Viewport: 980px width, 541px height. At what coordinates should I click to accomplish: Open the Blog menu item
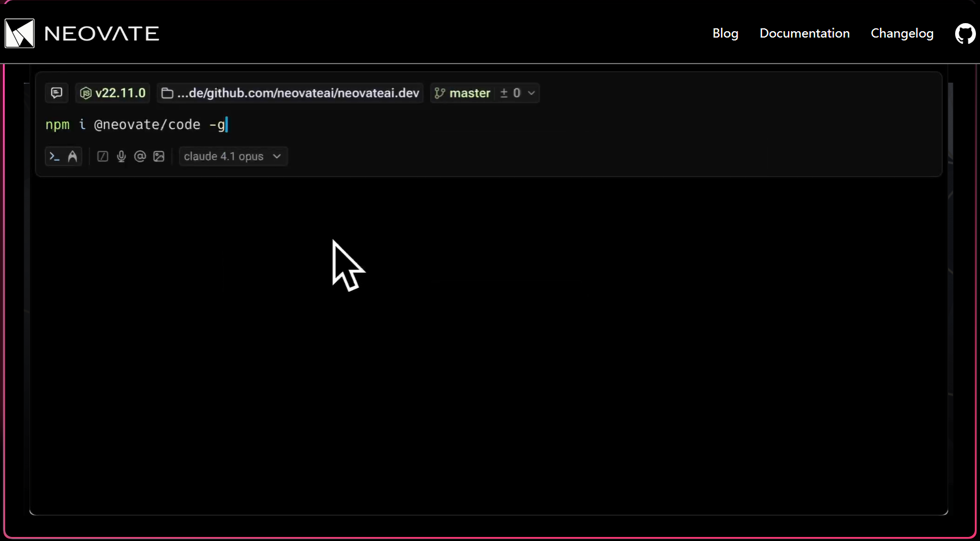tap(725, 34)
